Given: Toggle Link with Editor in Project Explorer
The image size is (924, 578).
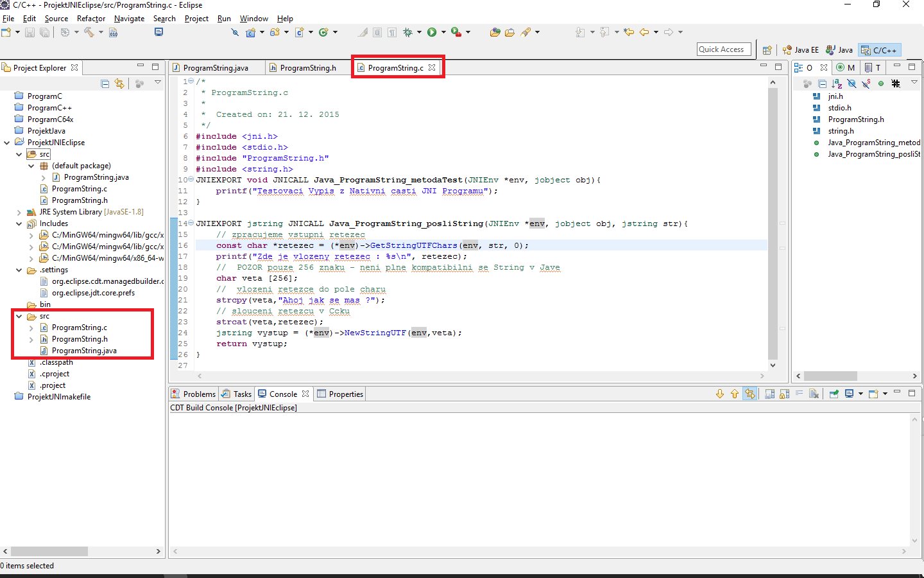Looking at the screenshot, I should 119,84.
